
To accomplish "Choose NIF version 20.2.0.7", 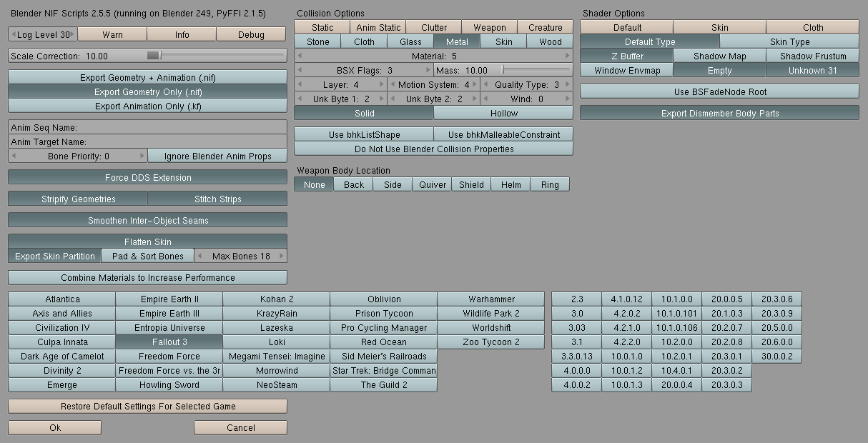I will (726, 327).
